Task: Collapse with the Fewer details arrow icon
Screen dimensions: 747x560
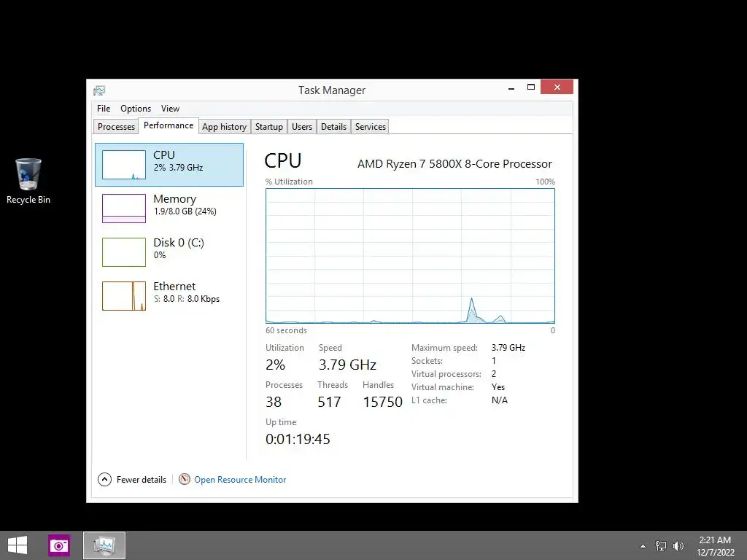Action: pos(105,480)
